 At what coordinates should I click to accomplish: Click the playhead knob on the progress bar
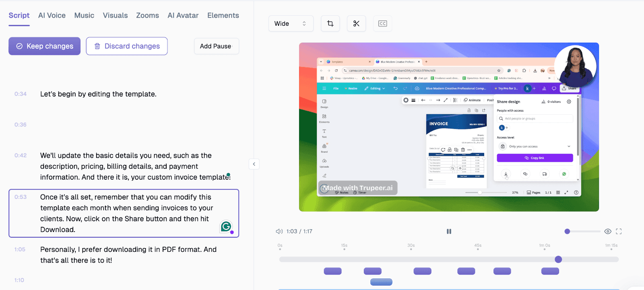click(x=558, y=259)
